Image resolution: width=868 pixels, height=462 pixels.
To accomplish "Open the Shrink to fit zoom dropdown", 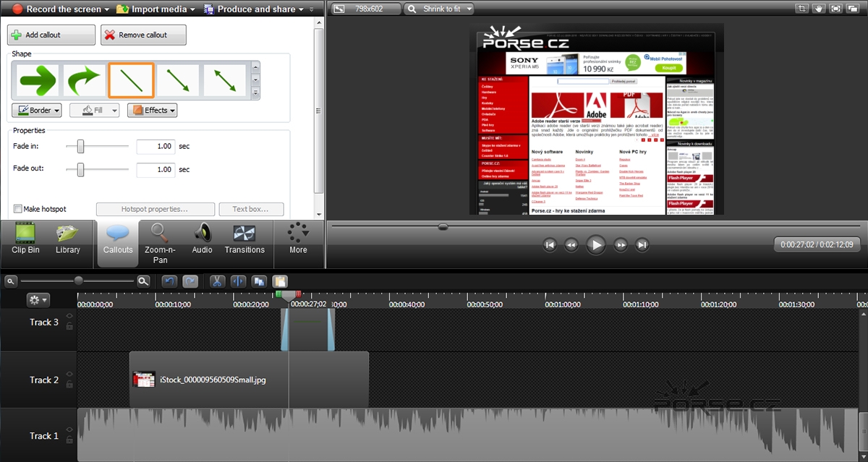I will 439,9.
